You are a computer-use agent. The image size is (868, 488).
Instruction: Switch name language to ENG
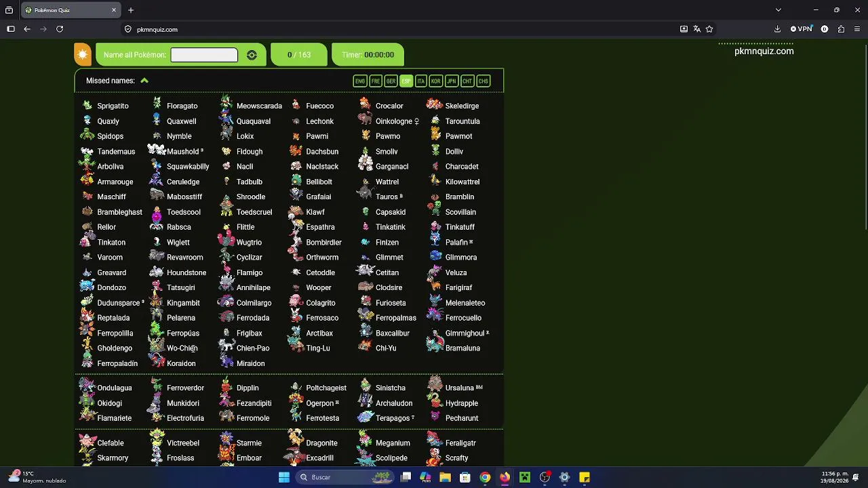(360, 81)
